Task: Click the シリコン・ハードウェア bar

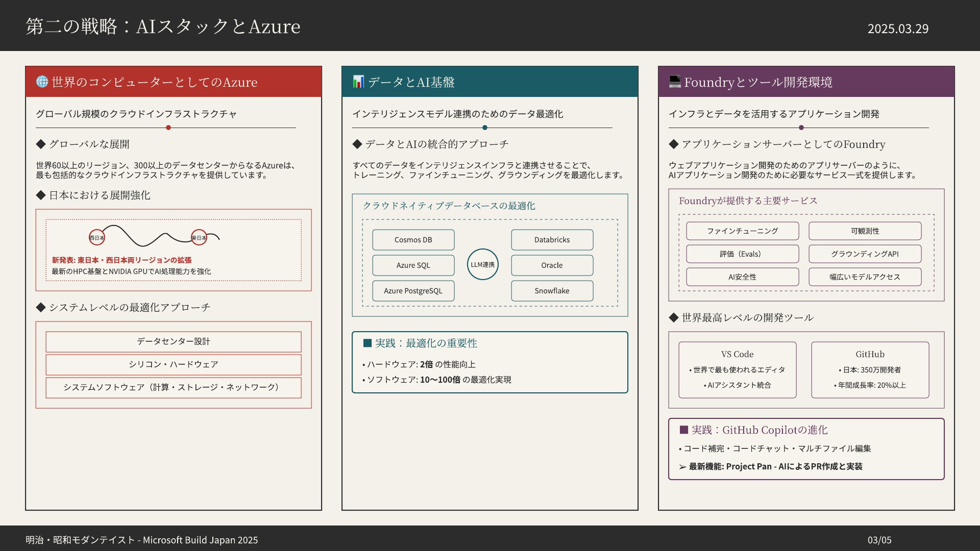Action: click(174, 365)
